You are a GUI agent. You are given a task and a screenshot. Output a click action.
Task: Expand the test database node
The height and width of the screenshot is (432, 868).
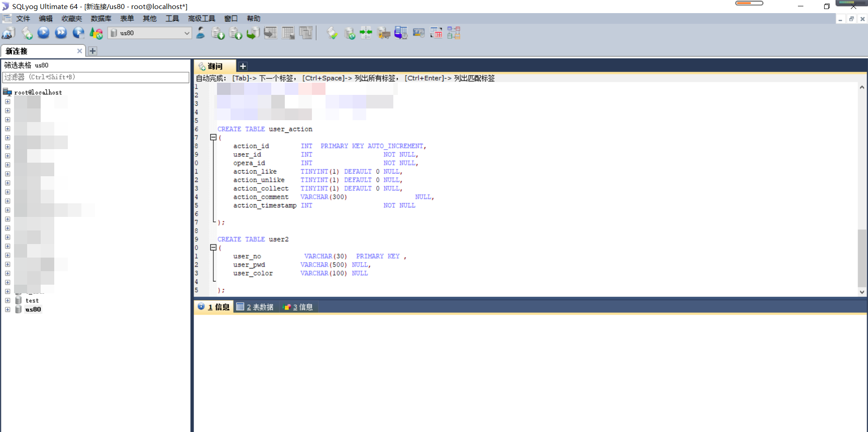pyautogui.click(x=8, y=301)
